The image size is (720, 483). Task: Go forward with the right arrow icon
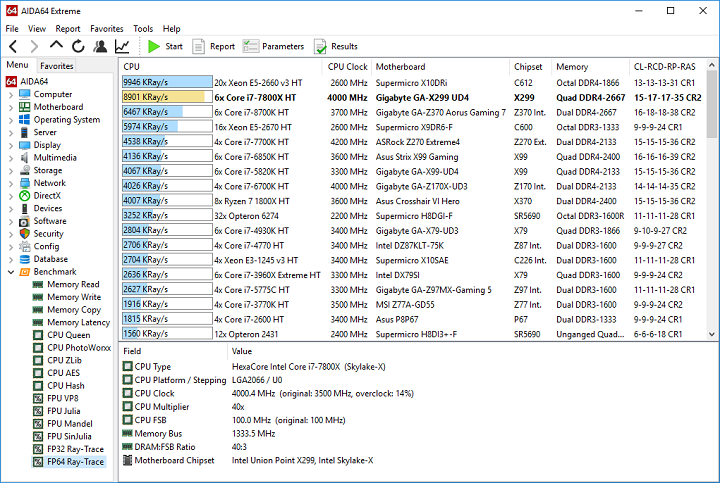pyautogui.click(x=34, y=46)
